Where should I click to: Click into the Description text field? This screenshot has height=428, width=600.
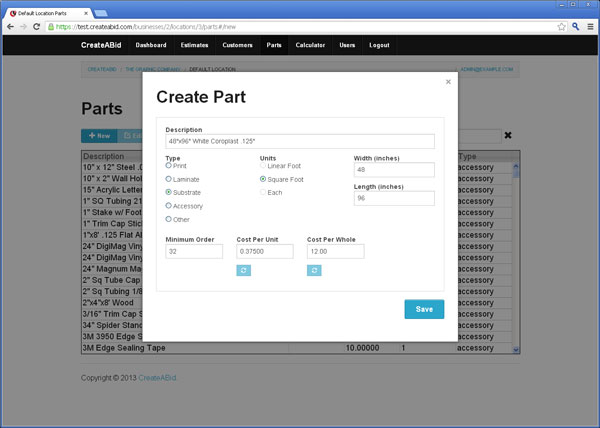click(300, 142)
